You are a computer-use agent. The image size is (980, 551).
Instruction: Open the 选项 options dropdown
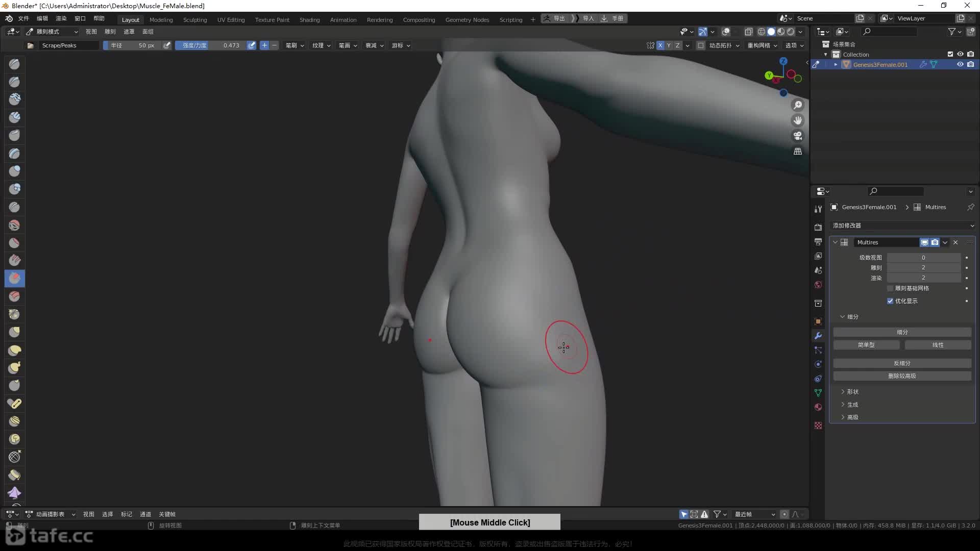(x=794, y=45)
